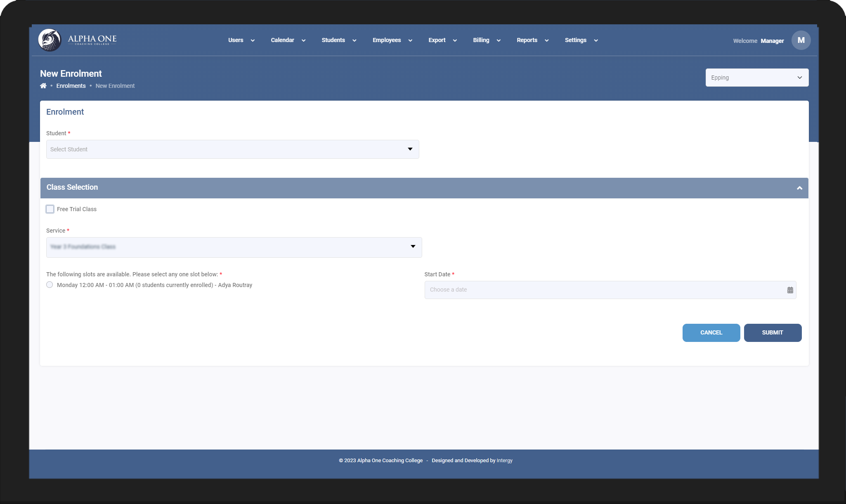Open the Students menu

pyautogui.click(x=339, y=40)
